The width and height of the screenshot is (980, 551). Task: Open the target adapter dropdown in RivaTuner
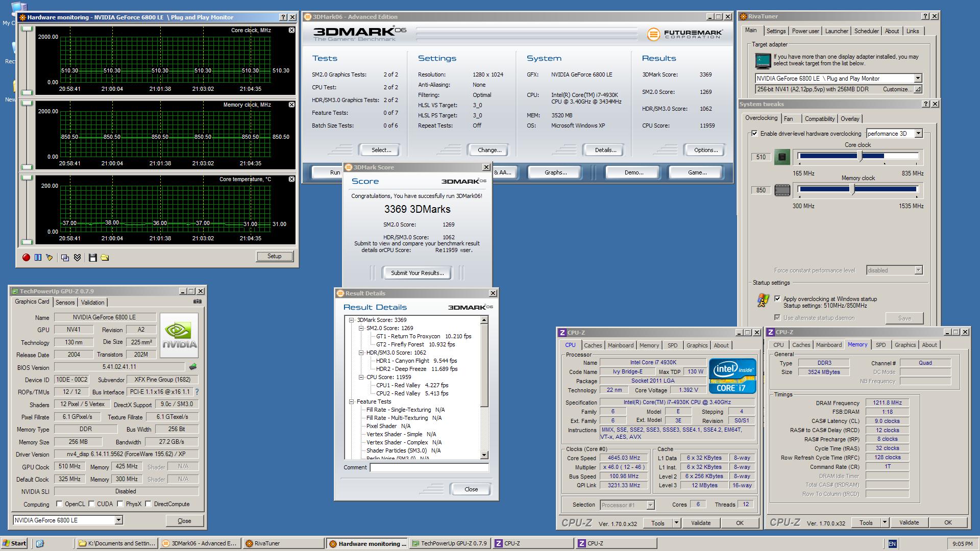(x=918, y=79)
